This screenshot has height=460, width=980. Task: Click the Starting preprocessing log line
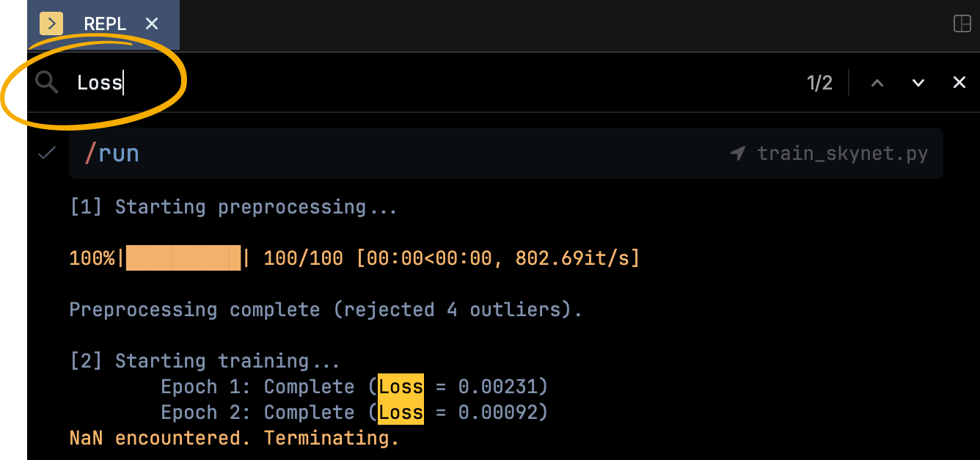click(232, 206)
